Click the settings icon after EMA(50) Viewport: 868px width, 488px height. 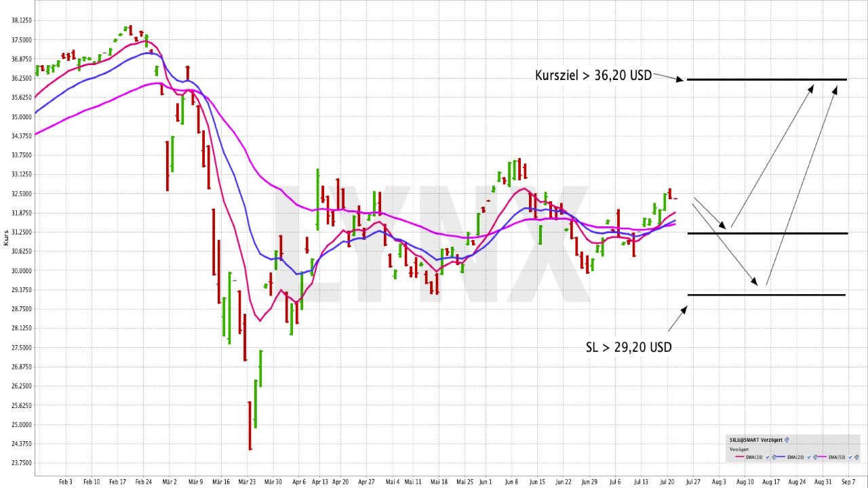click(x=856, y=457)
